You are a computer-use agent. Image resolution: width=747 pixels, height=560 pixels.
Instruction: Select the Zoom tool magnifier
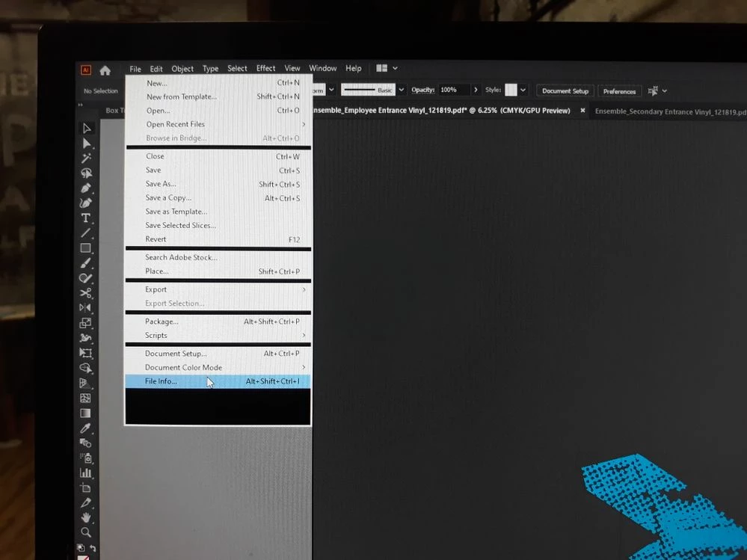tap(85, 532)
